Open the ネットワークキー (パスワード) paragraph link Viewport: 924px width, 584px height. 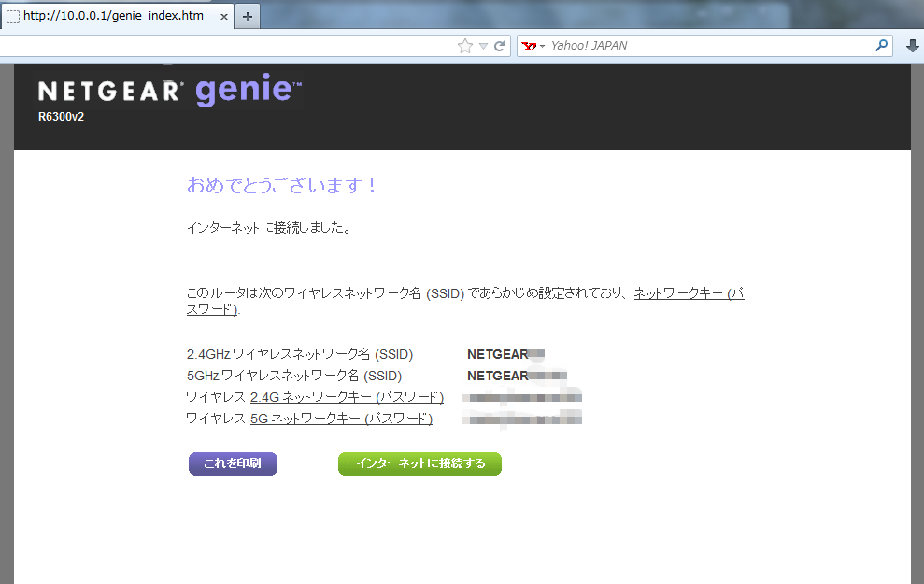pos(689,292)
